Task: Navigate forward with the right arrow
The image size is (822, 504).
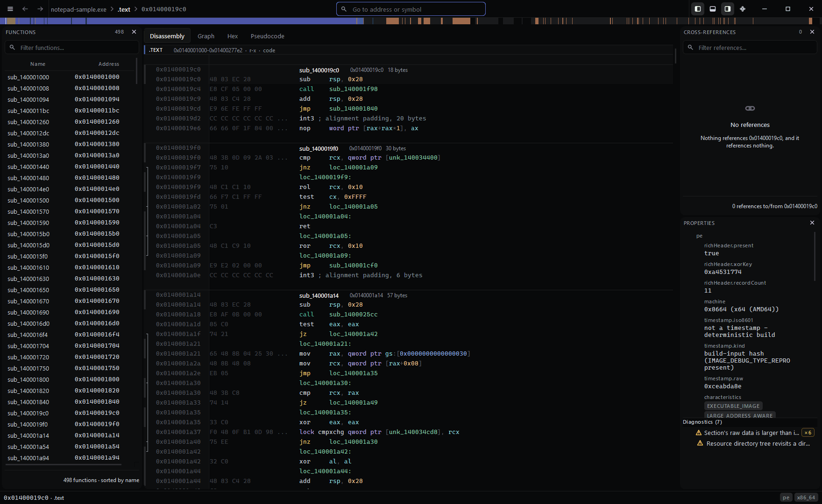Action: [40, 9]
